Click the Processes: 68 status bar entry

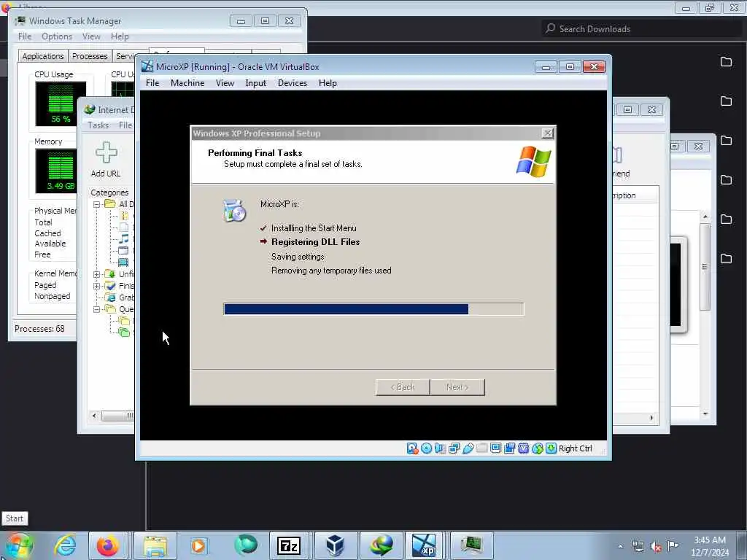(39, 329)
